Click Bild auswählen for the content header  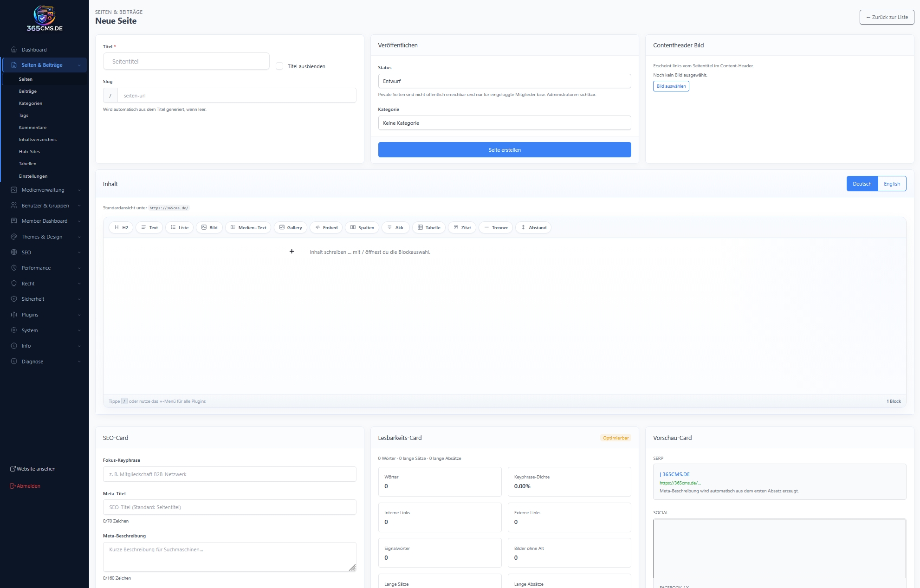click(x=671, y=86)
